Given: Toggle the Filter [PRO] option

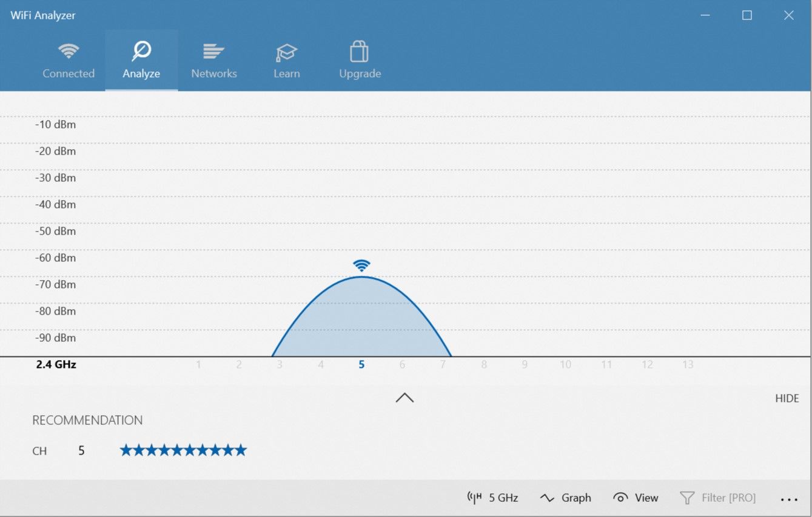Looking at the screenshot, I should pos(718,497).
